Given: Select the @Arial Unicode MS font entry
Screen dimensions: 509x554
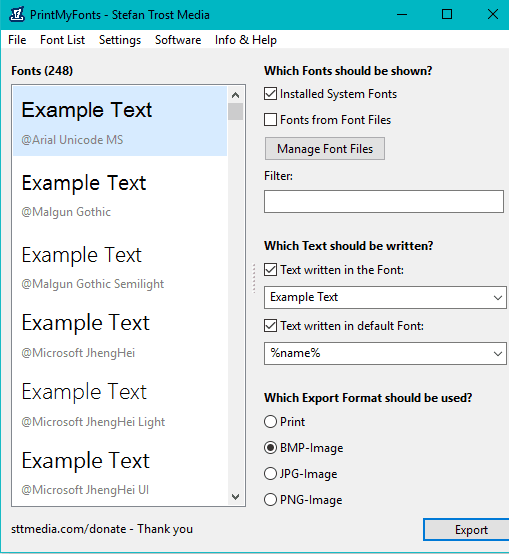Looking at the screenshot, I should tap(120, 121).
